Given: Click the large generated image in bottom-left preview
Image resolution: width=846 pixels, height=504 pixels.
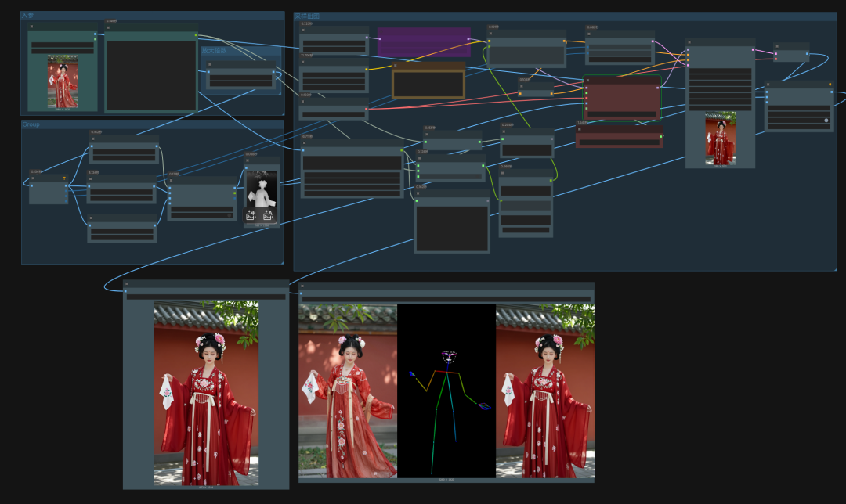Looking at the screenshot, I should [206, 393].
